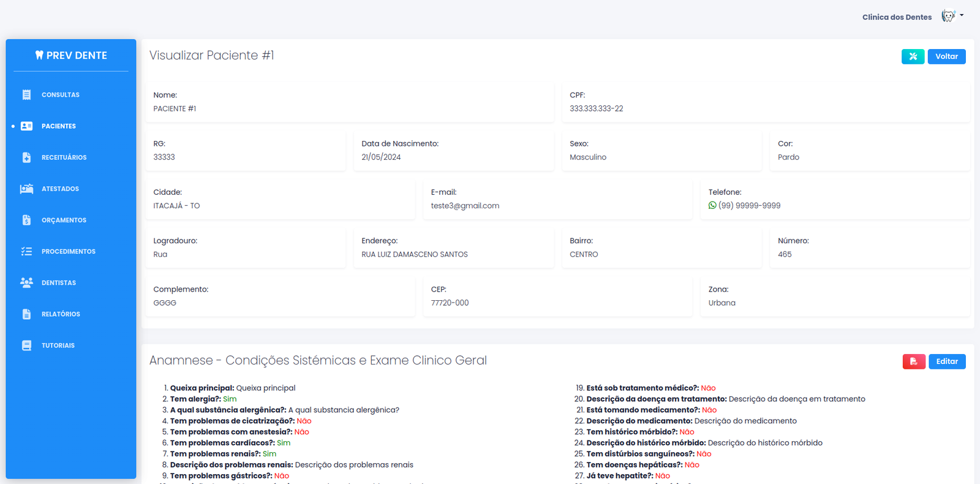Click the WhatsApp icon beside the phone number

point(712,206)
